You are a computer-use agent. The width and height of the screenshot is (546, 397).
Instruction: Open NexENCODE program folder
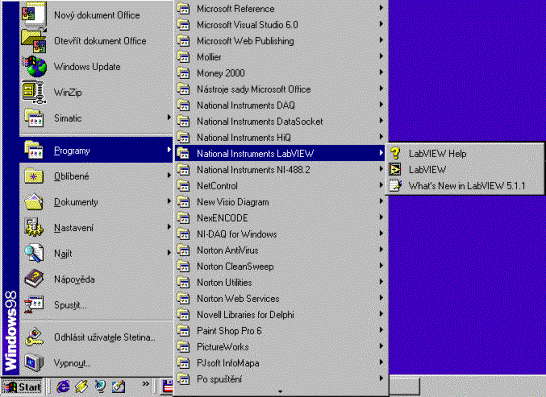coord(280,218)
